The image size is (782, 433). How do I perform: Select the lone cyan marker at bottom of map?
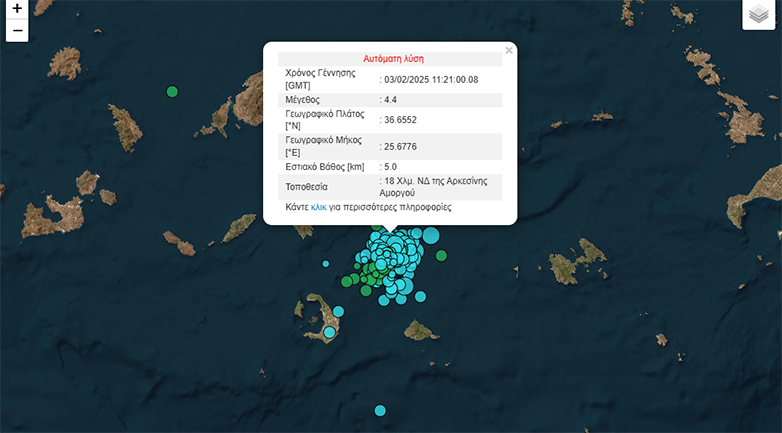coord(380,410)
